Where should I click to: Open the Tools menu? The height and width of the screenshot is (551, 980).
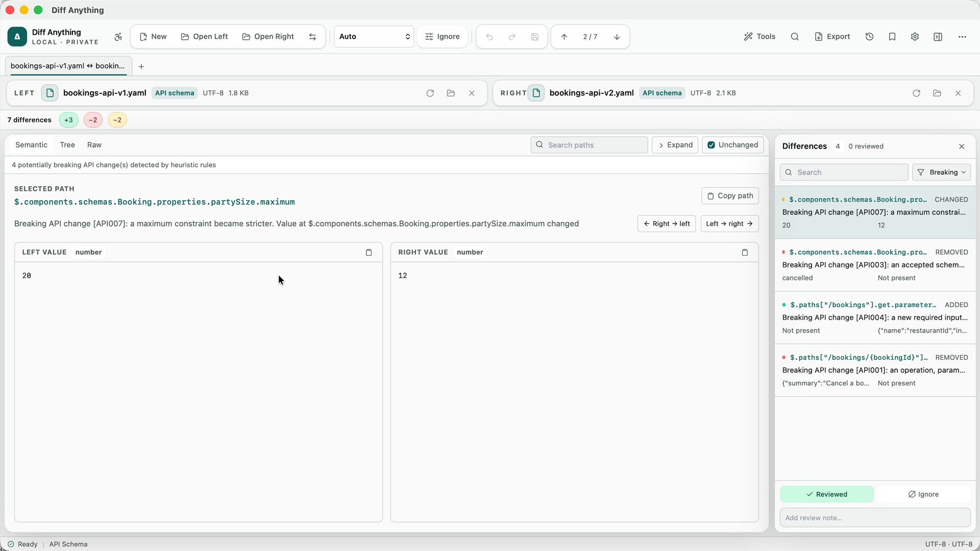pos(759,37)
